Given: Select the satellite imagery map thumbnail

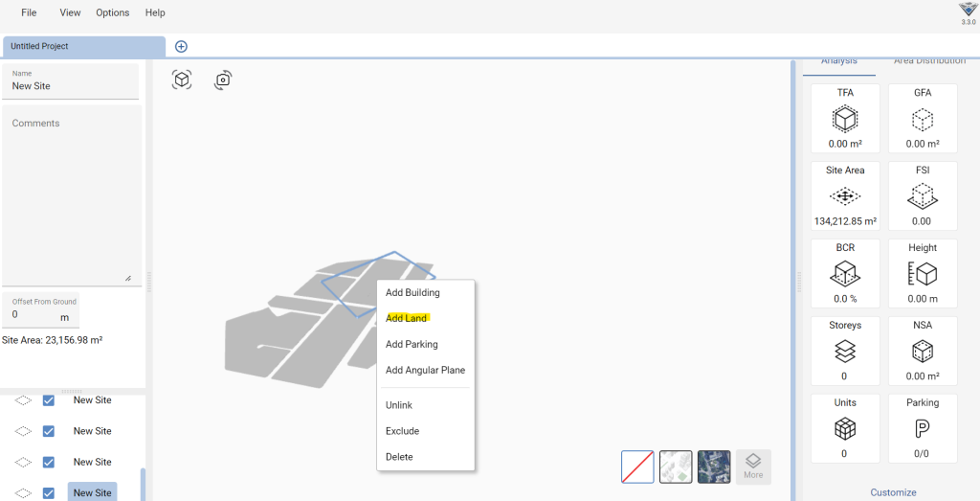Looking at the screenshot, I should tap(714, 467).
